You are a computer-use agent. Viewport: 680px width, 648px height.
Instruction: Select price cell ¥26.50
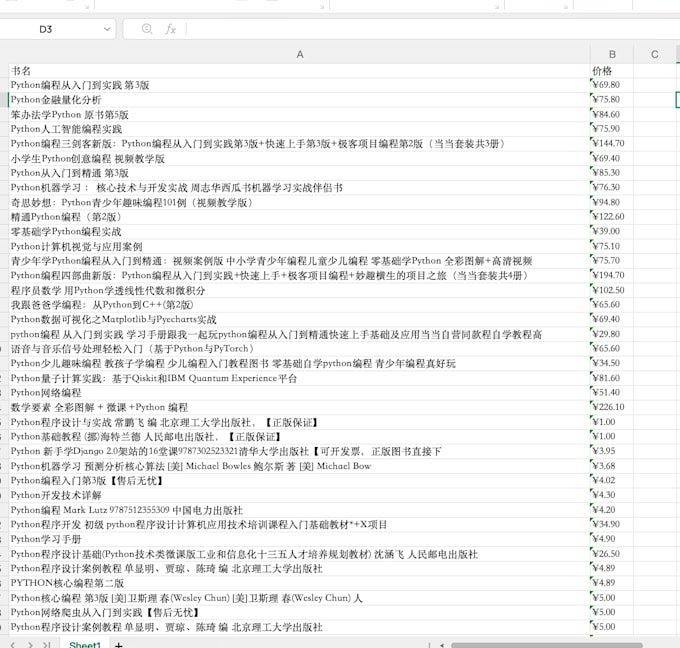(x=612, y=553)
